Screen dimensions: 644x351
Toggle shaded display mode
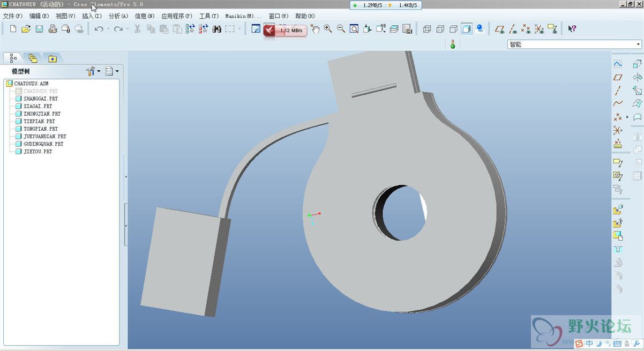467,29
